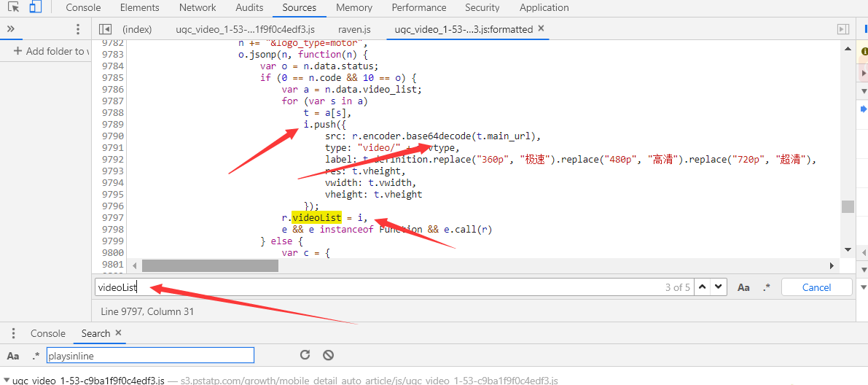This screenshot has height=385, width=868.
Task: Jump to the previous search match
Action: 702,287
